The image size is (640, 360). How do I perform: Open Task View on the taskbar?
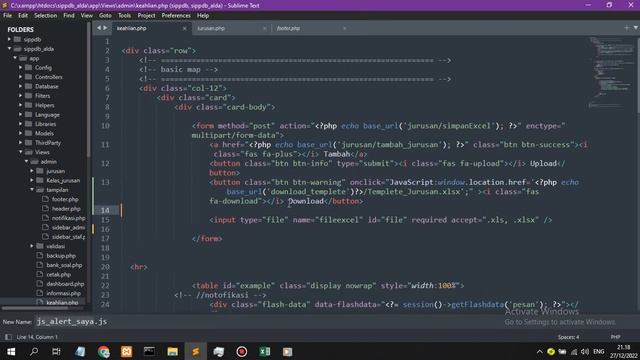pos(56,351)
